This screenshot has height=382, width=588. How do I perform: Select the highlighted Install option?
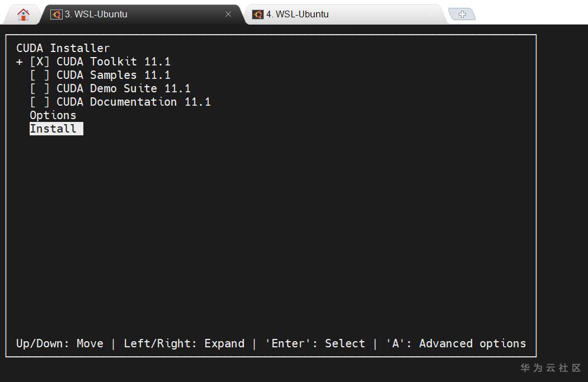[x=54, y=129]
